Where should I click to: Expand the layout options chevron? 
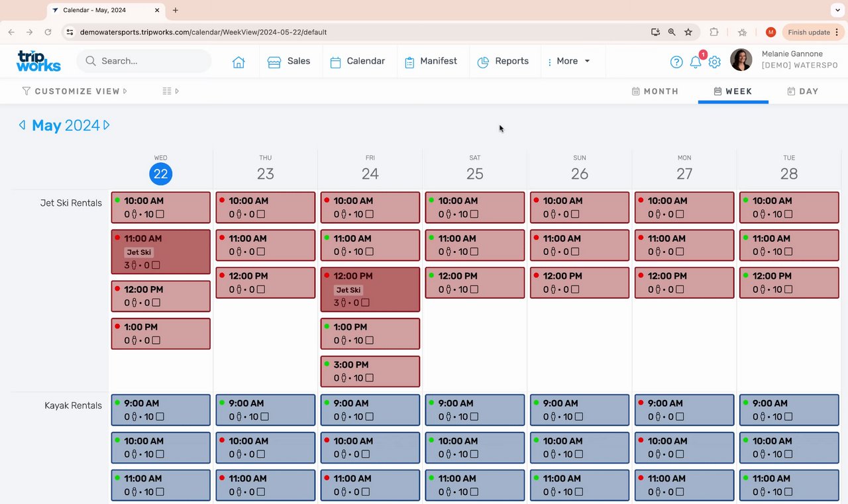(x=177, y=91)
